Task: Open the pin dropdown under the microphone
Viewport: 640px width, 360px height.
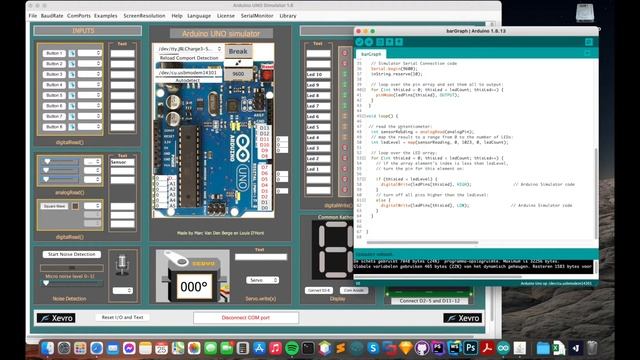Action: pyautogui.click(x=122, y=291)
